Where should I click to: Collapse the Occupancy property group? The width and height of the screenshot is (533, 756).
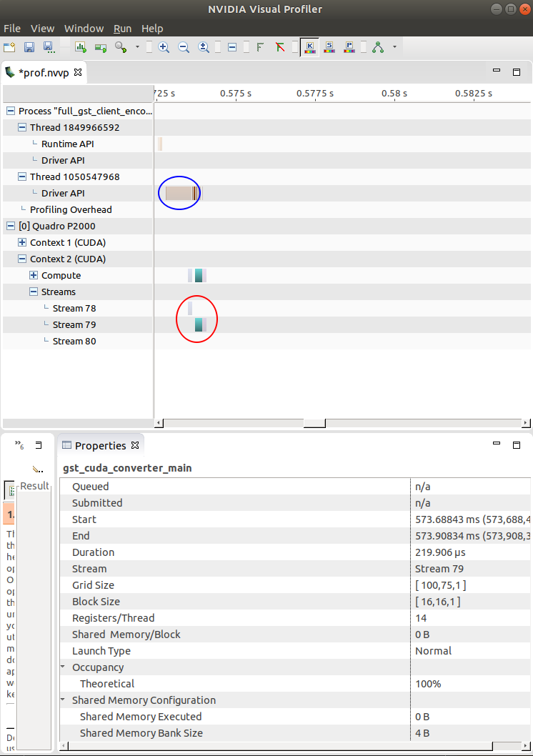[63, 667]
